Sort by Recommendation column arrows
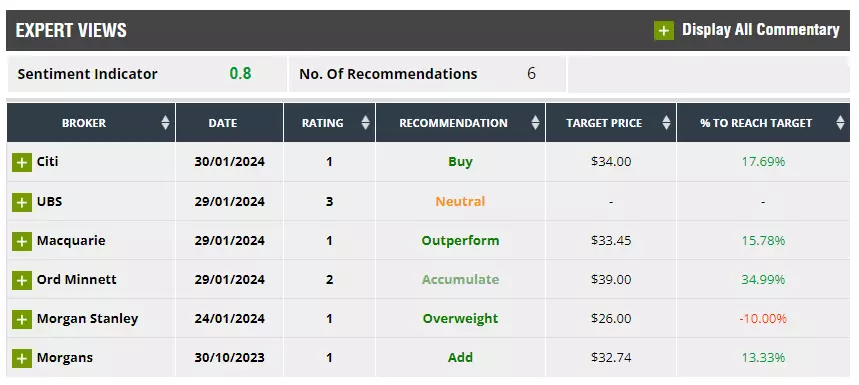The width and height of the screenshot is (859, 385). [x=535, y=123]
